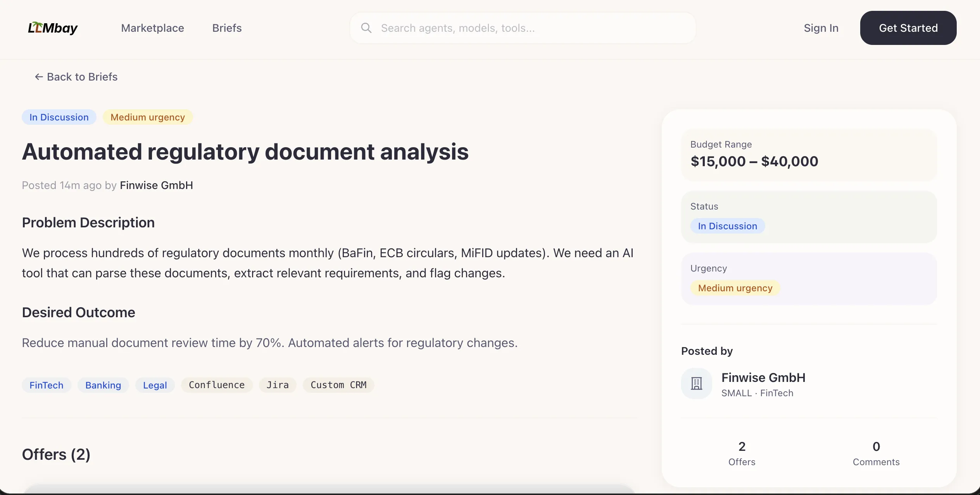The height and width of the screenshot is (495, 980).
Task: Click the sidebar In Discussion status badge
Action: [x=727, y=226]
